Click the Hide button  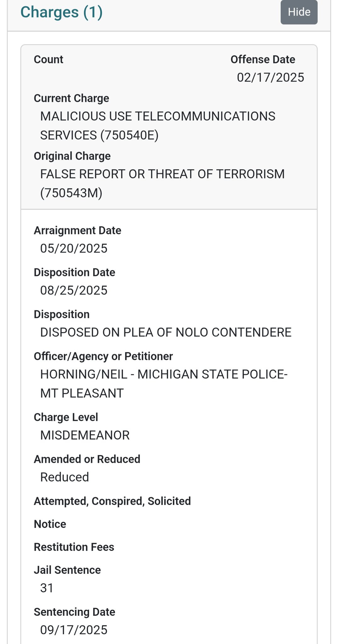pyautogui.click(x=299, y=12)
